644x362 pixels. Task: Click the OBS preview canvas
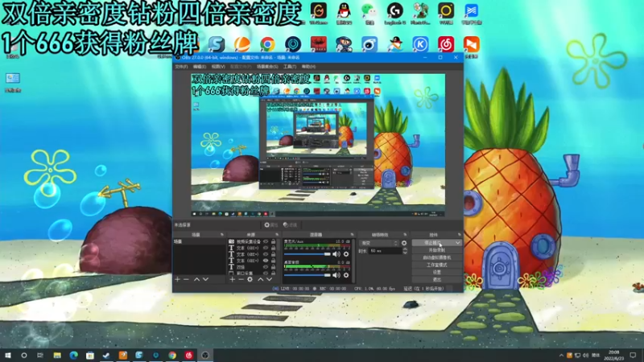(x=318, y=145)
